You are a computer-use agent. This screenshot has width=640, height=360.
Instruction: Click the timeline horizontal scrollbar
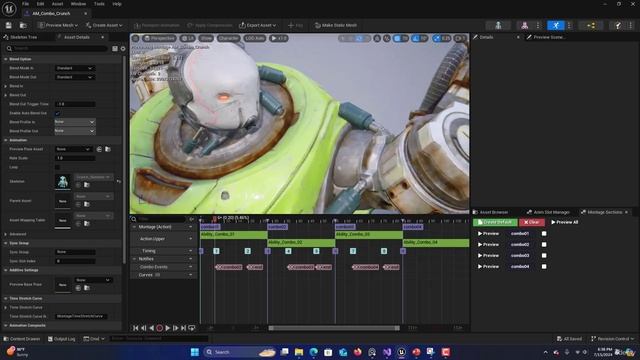pos(334,328)
